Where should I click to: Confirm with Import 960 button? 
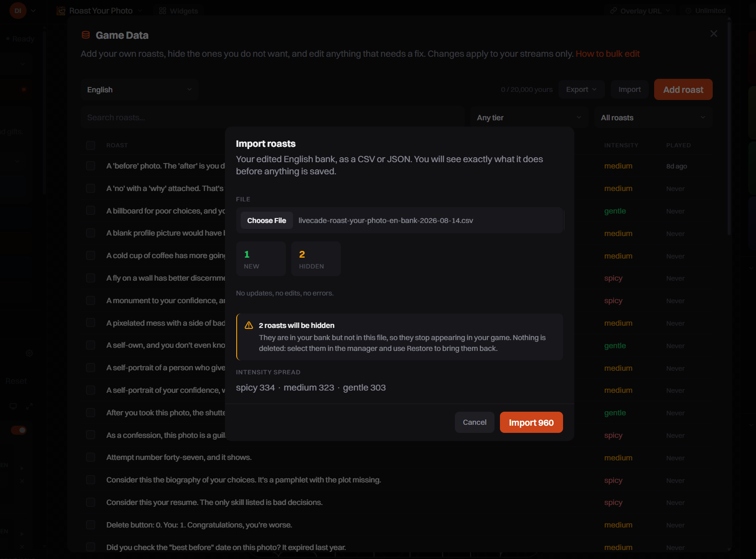coord(531,423)
